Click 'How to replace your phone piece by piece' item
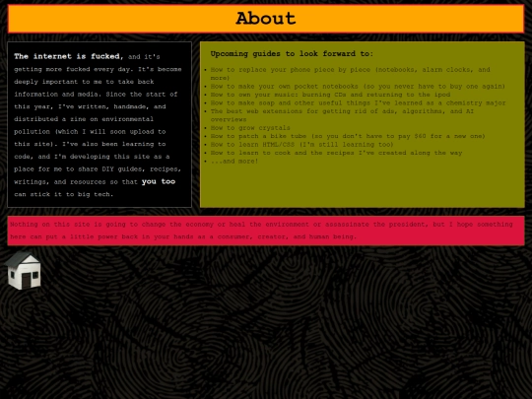This screenshot has height=399, width=532. pos(350,74)
